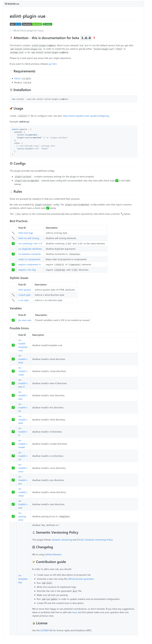Open the no-invalid-v-bind rule link
The width and height of the screenshot is (152, 644).
tap(23, 359)
